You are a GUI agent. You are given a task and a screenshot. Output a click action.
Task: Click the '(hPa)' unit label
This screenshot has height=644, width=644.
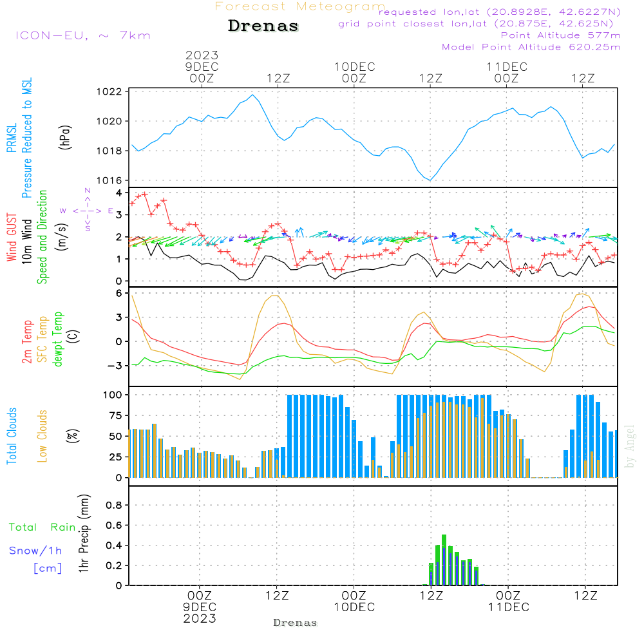point(65,137)
